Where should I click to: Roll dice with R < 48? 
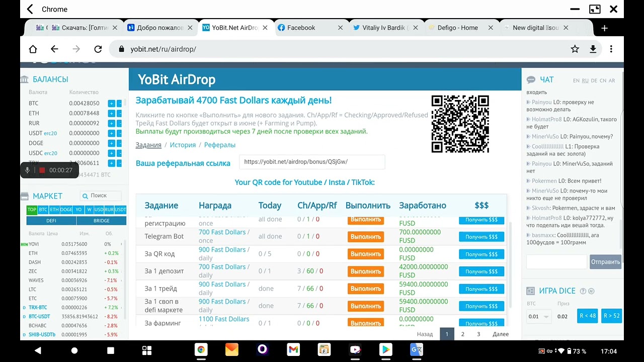click(588, 316)
